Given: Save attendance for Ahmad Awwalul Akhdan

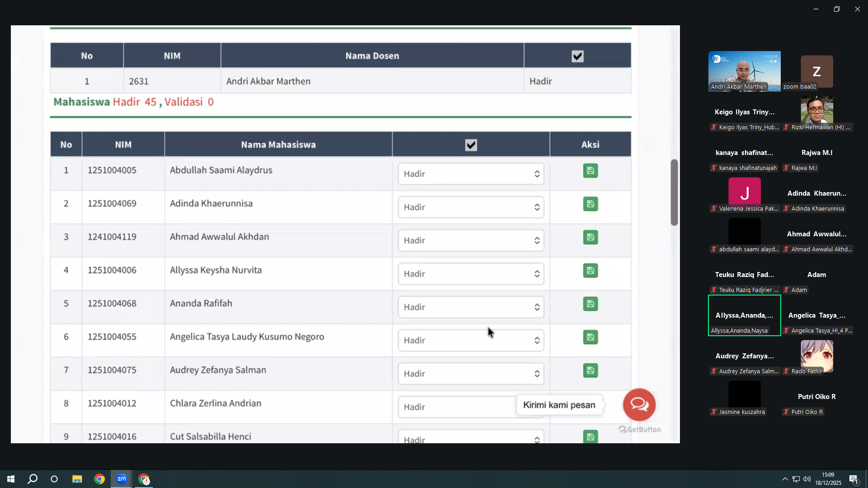Looking at the screenshot, I should [590, 238].
